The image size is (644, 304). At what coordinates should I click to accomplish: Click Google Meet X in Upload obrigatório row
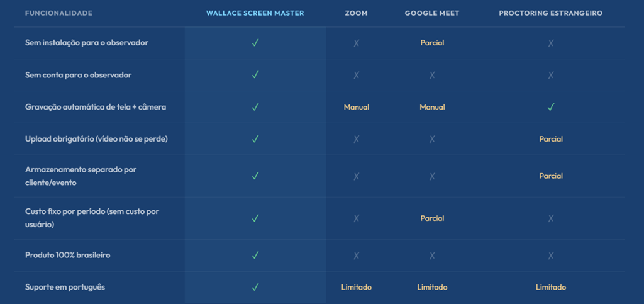coord(432,139)
